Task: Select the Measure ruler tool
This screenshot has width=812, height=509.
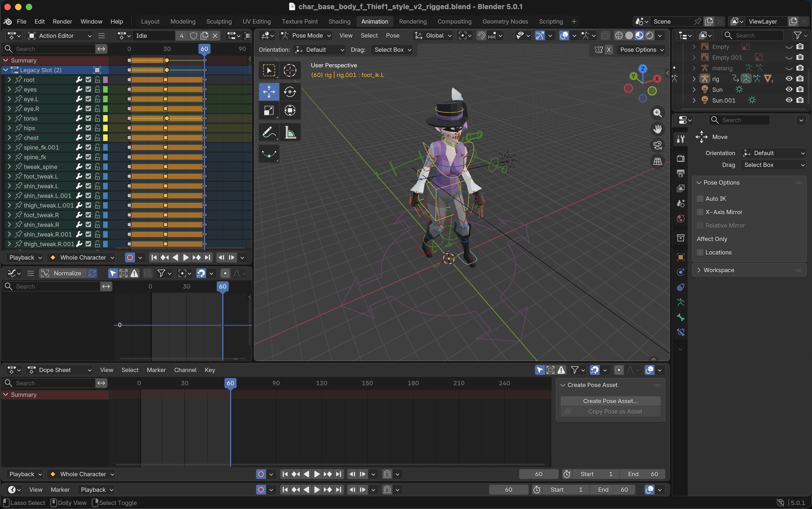Action: [289, 132]
